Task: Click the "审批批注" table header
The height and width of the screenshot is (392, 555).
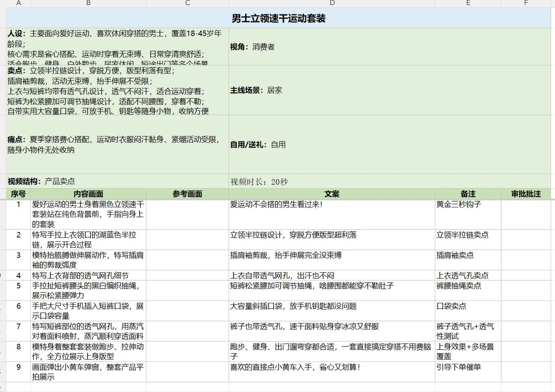Action: tap(526, 194)
